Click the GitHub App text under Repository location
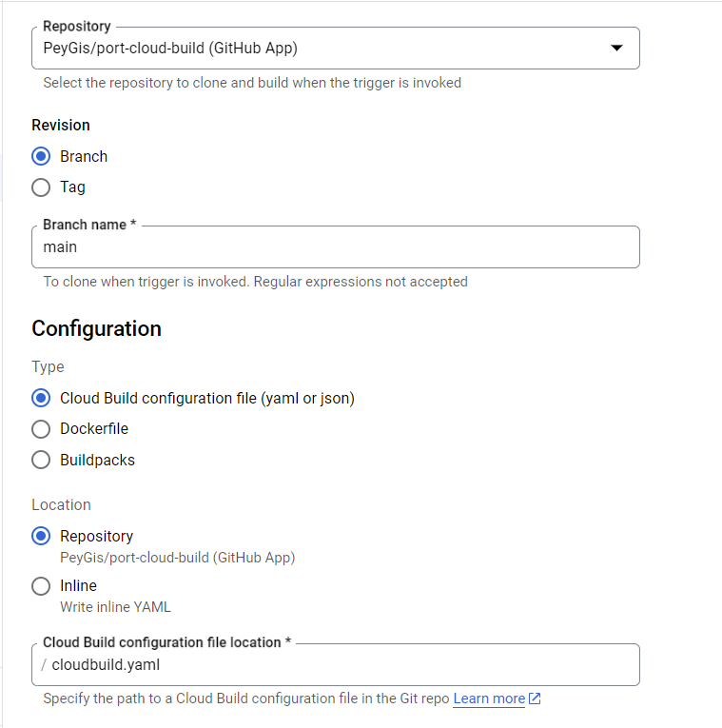This screenshot has height=728, width=722. click(x=255, y=558)
